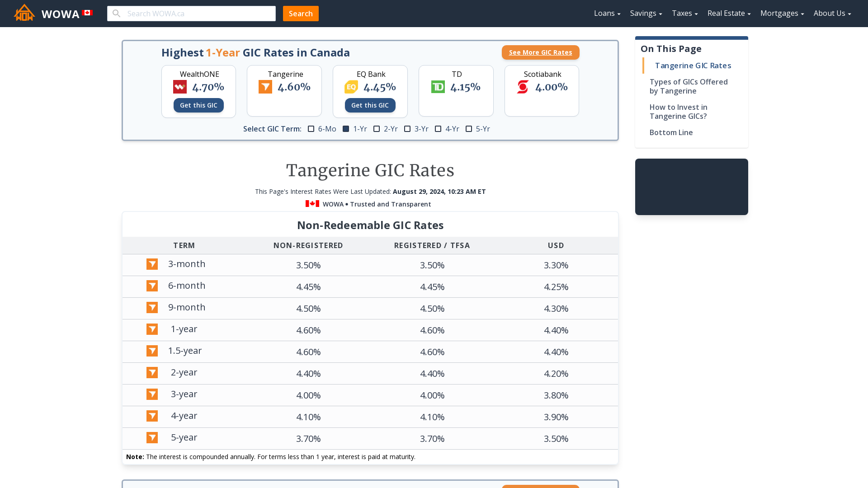Expand the Mortgages dropdown menu
The height and width of the screenshot is (488, 868).
click(x=782, y=13)
